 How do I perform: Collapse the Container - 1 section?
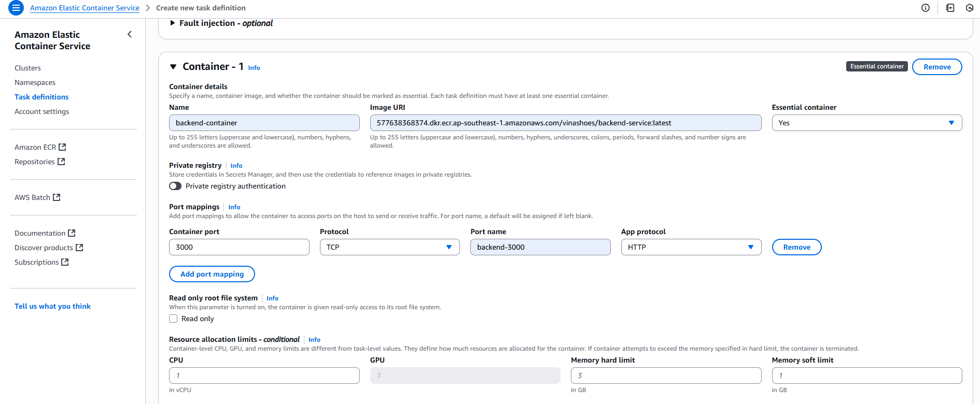click(173, 67)
